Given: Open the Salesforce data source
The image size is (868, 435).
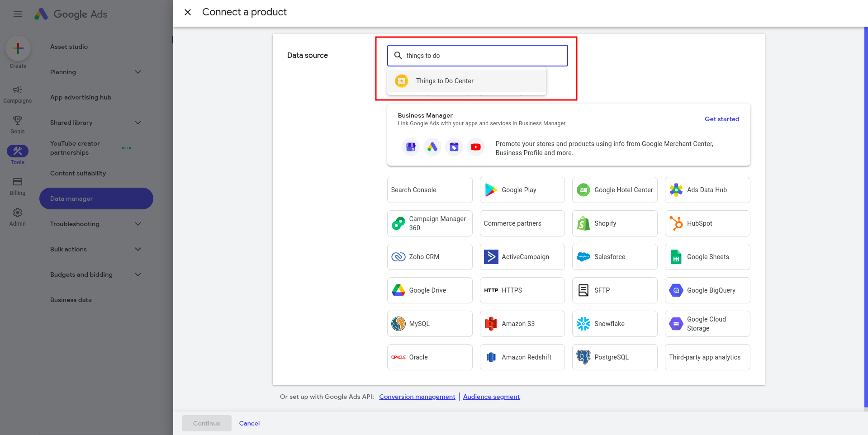Looking at the screenshot, I should coord(615,257).
